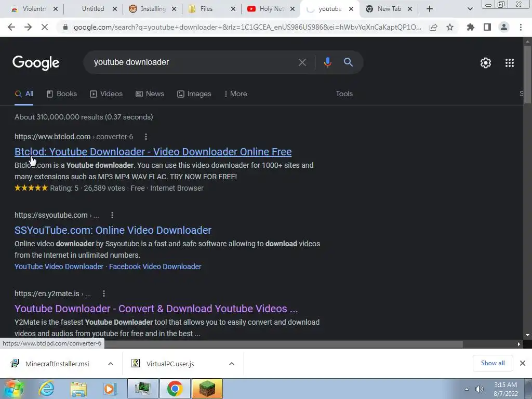The width and height of the screenshot is (532, 399).
Task: Show hidden tray icons arrow
Action: coord(467,389)
